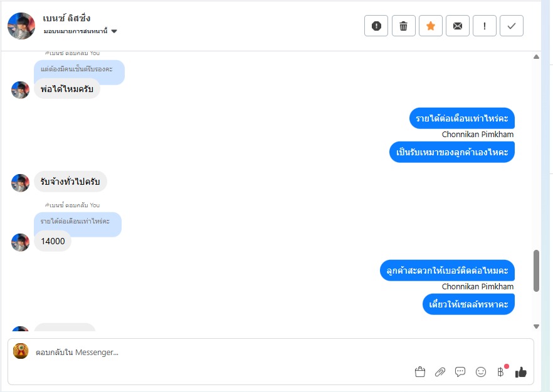Image resolution: width=553 pixels, height=392 pixels.
Task: Attach a file with the paperclip icon
Action: [x=440, y=372]
